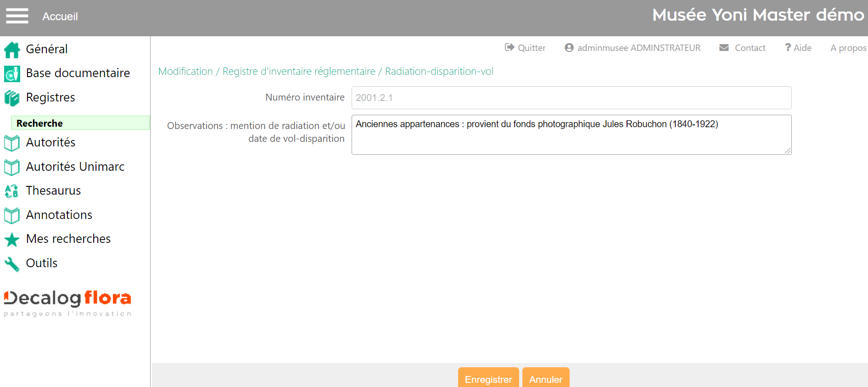Save changes with Enregistrer button
The width and height of the screenshot is (868, 387).
[488, 378]
